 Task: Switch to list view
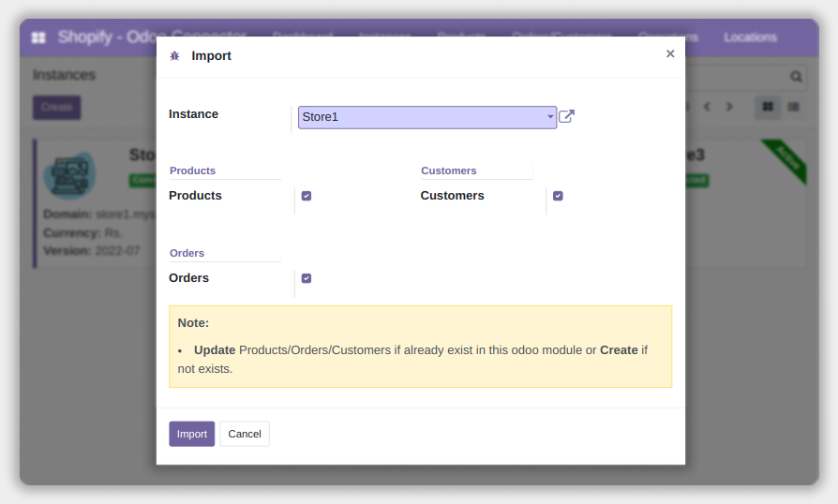coord(794,107)
